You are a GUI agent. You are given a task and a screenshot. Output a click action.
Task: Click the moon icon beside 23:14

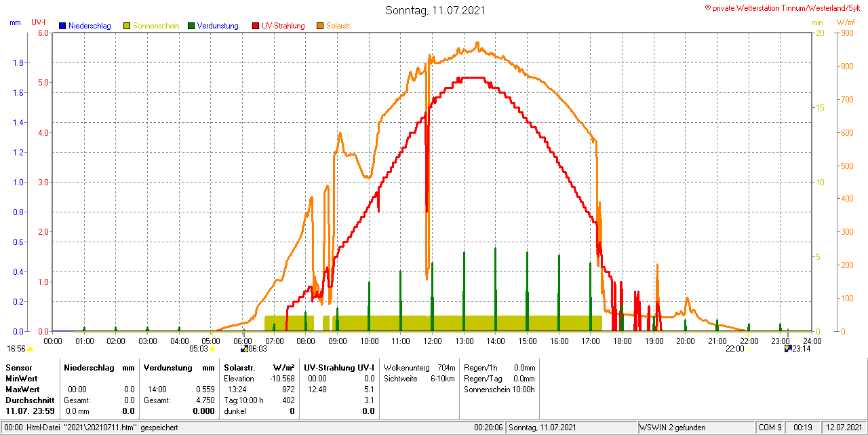(788, 349)
